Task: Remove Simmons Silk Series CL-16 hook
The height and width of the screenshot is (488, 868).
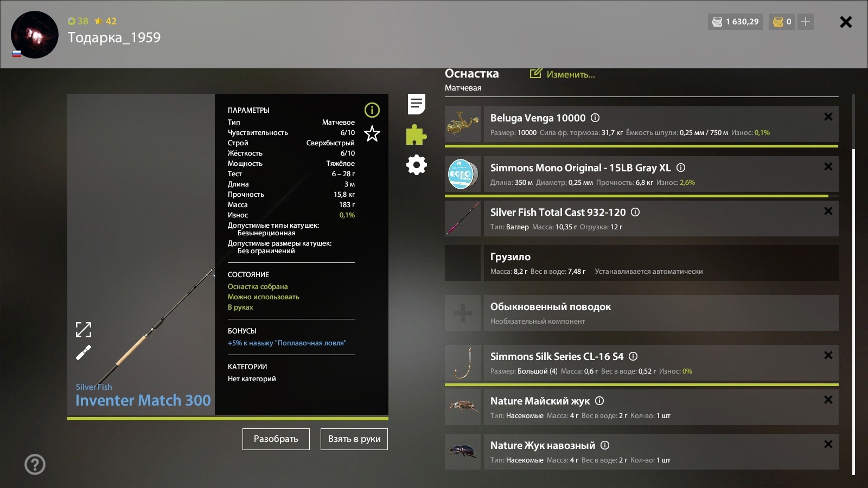Action: coord(828,355)
